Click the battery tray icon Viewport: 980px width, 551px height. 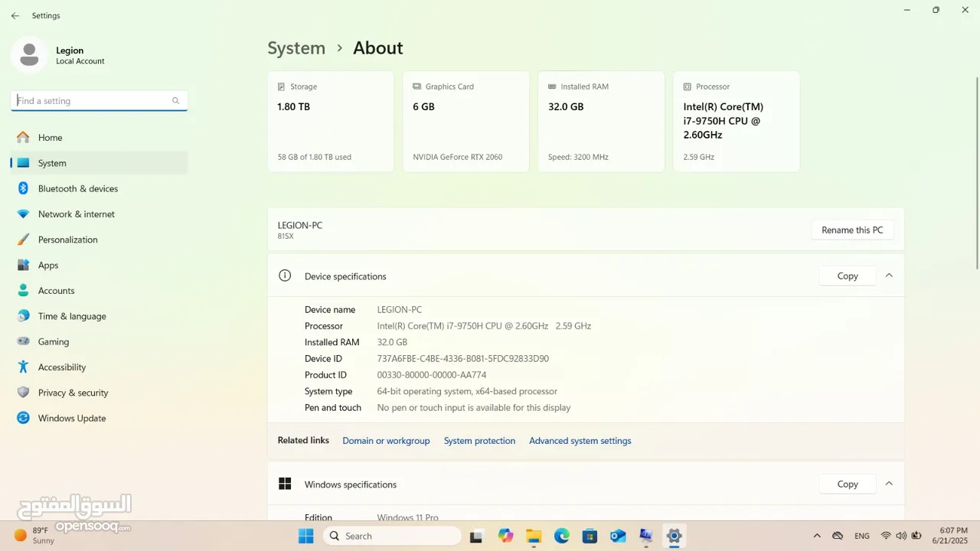coord(916,536)
